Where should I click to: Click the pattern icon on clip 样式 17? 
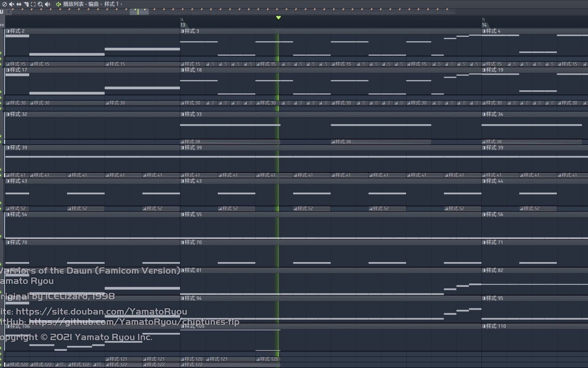pyautogui.click(x=8, y=70)
